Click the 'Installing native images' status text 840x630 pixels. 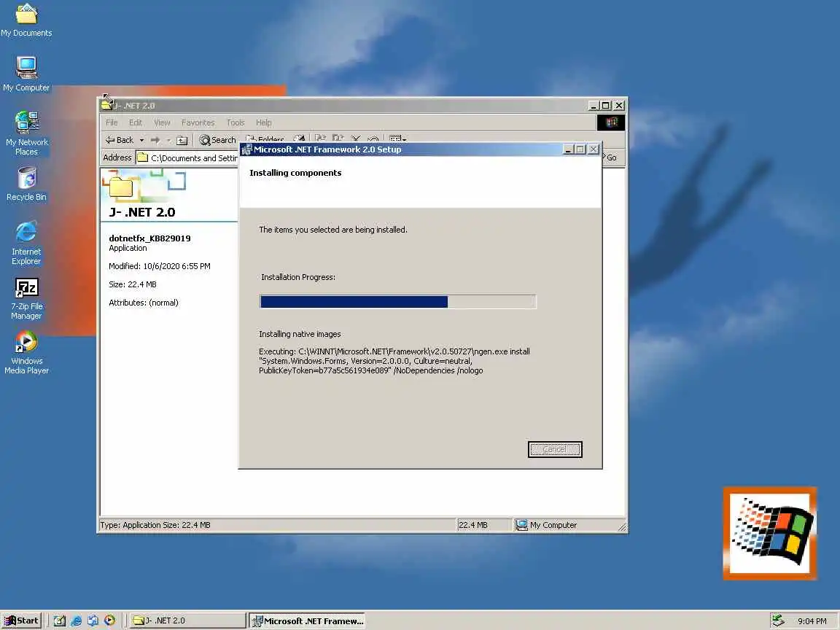[x=300, y=334]
